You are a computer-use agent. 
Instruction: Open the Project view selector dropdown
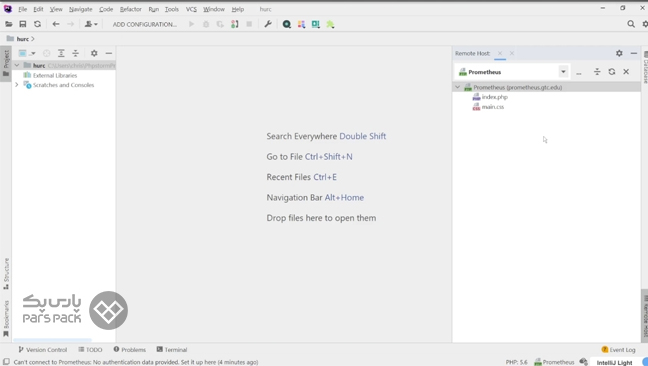point(27,53)
